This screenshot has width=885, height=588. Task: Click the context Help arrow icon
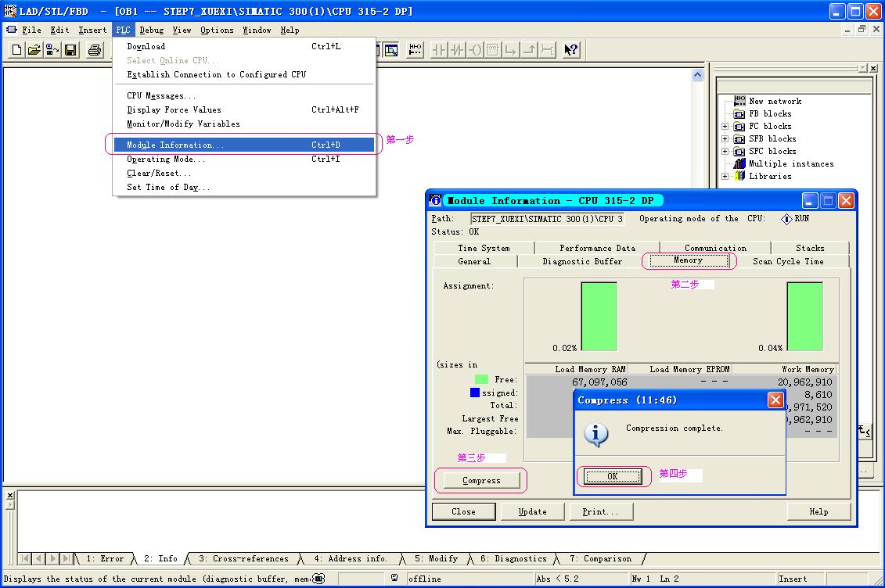570,50
